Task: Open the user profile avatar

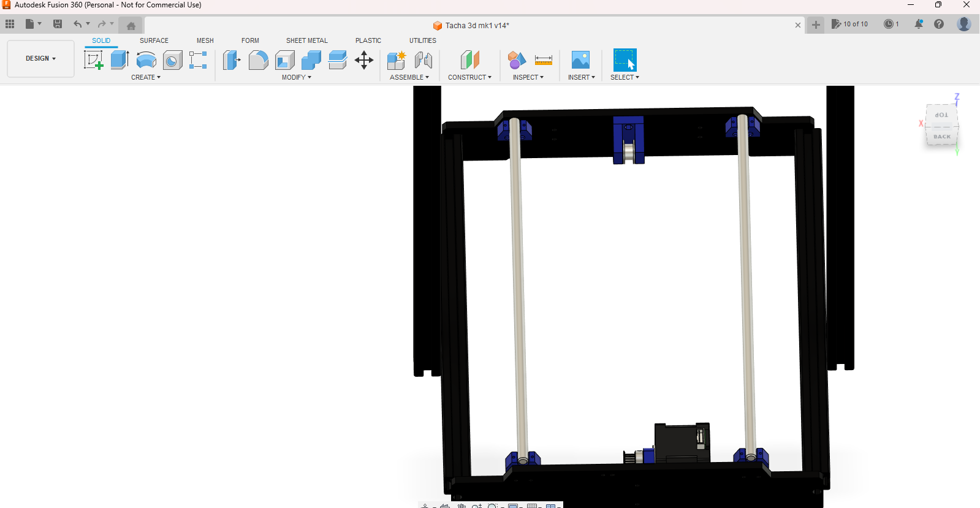Action: pyautogui.click(x=964, y=24)
